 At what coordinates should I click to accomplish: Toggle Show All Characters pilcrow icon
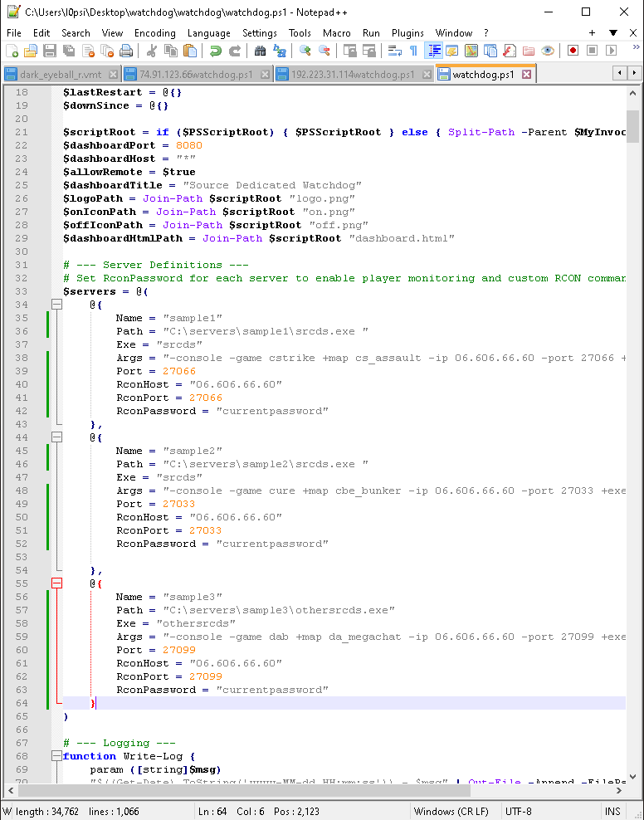tap(414, 51)
